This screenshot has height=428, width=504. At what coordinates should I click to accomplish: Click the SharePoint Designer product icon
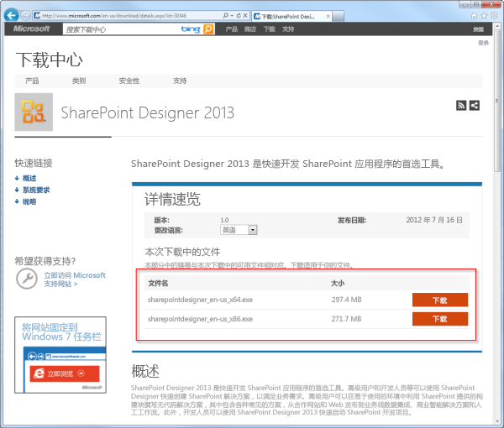pyautogui.click(x=34, y=112)
